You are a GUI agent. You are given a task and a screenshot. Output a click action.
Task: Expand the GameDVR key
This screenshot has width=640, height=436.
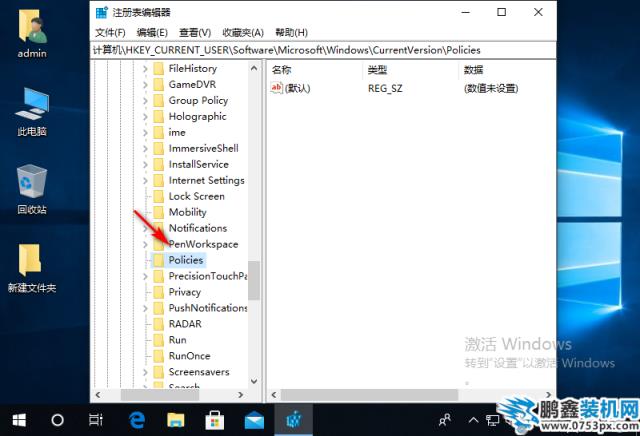click(145, 85)
